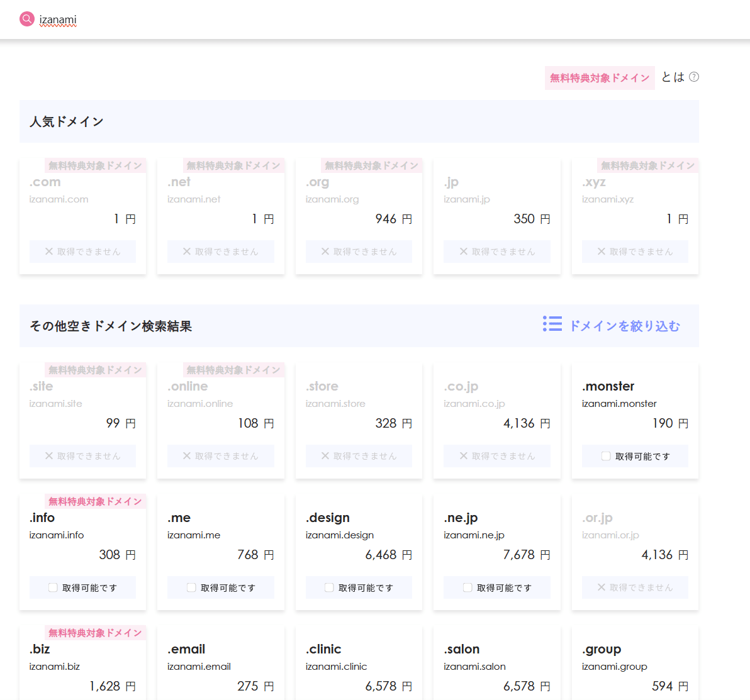Click the pink search magnifier icon
The height and width of the screenshot is (700, 750).
pyautogui.click(x=27, y=19)
